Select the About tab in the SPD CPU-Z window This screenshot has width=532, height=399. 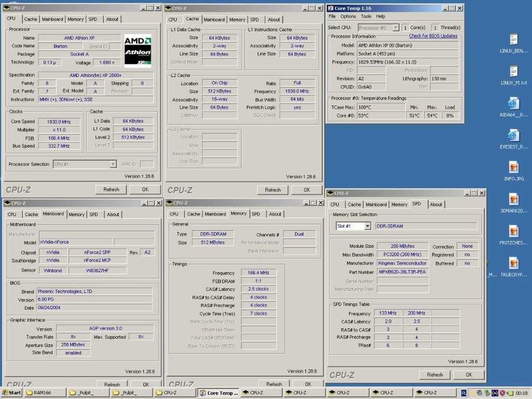pyautogui.click(x=436, y=205)
